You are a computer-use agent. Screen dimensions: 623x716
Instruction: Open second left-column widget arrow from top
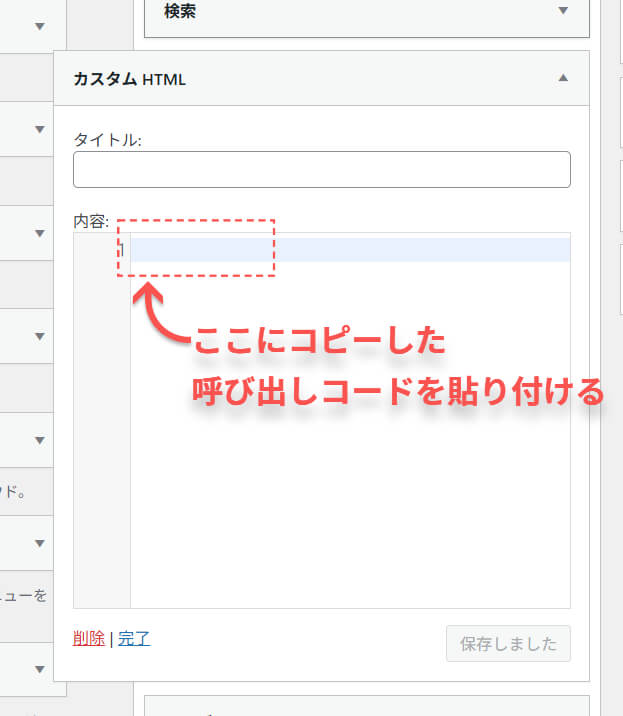point(40,129)
